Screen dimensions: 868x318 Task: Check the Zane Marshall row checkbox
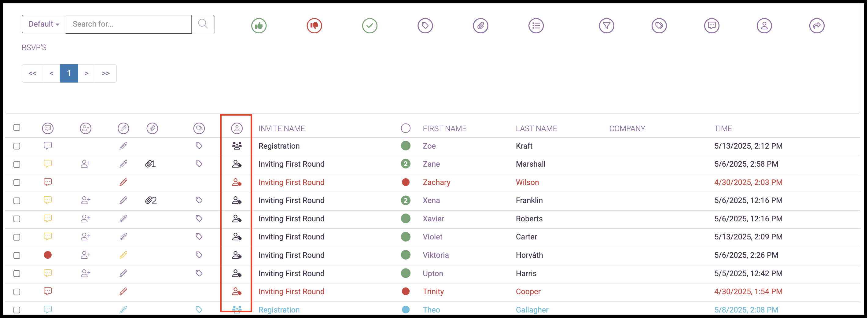tap(17, 164)
